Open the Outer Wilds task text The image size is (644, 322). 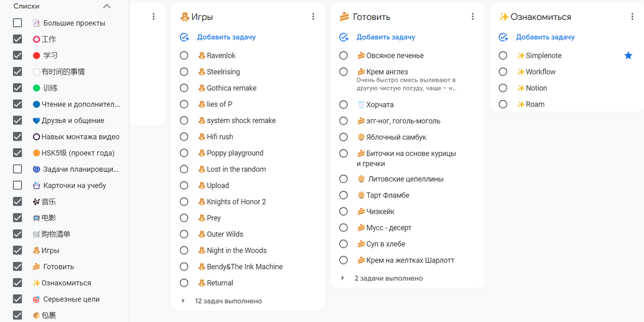click(x=225, y=234)
